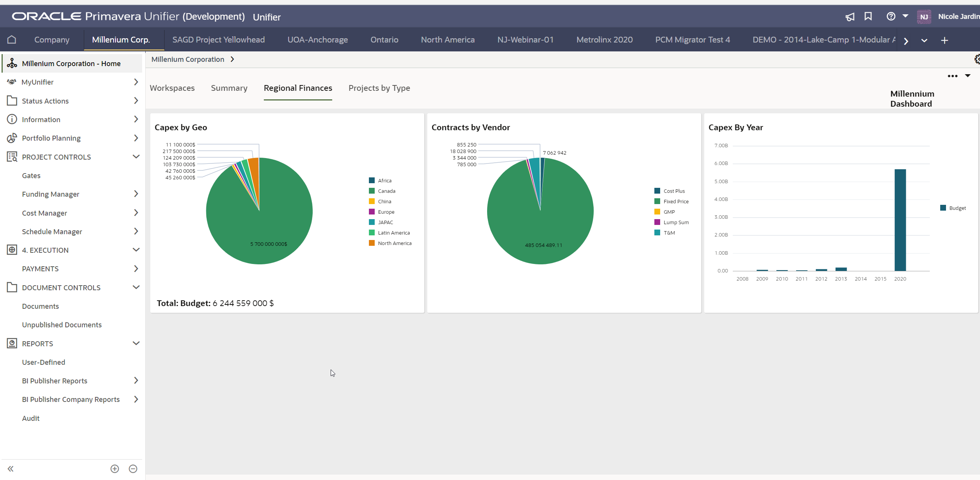Viewport: 980px width, 480px height.
Task: Toggle Fixed Price legend entry
Action: click(x=676, y=201)
